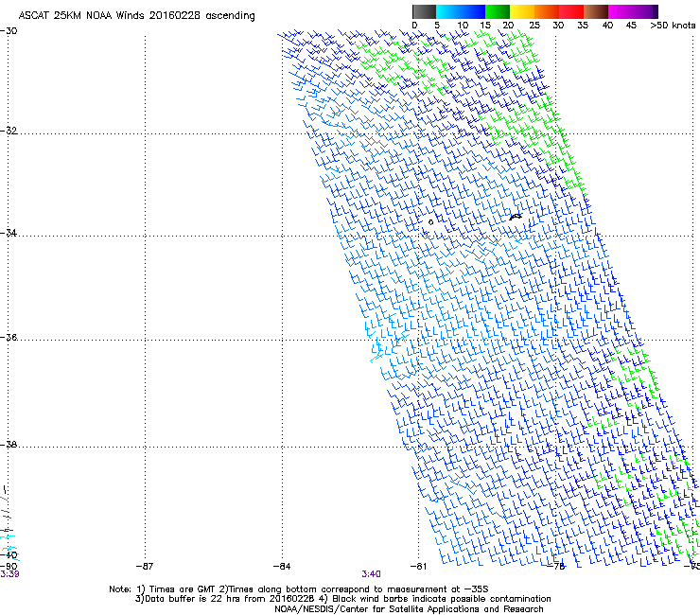Click the small black circle marker
This screenshot has width=700, height=615.
[x=430, y=222]
